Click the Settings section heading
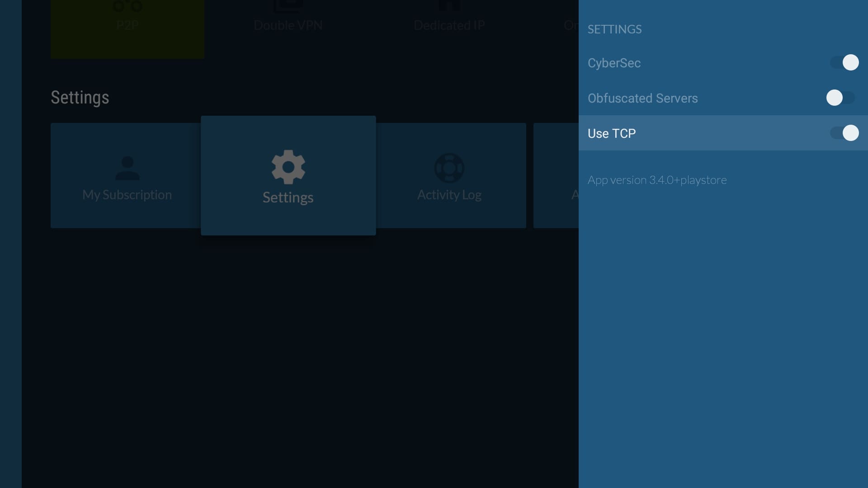 pyautogui.click(x=80, y=98)
